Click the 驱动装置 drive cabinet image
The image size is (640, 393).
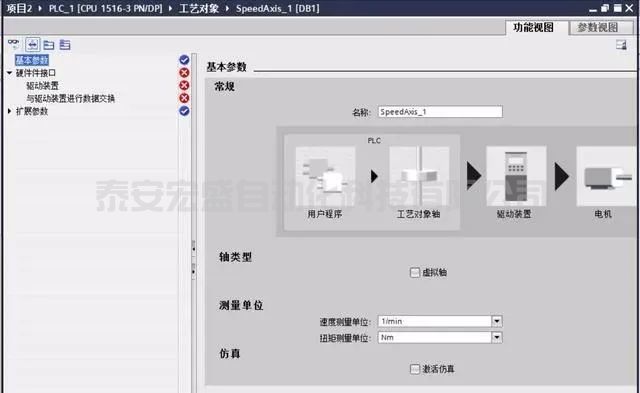[x=516, y=176]
